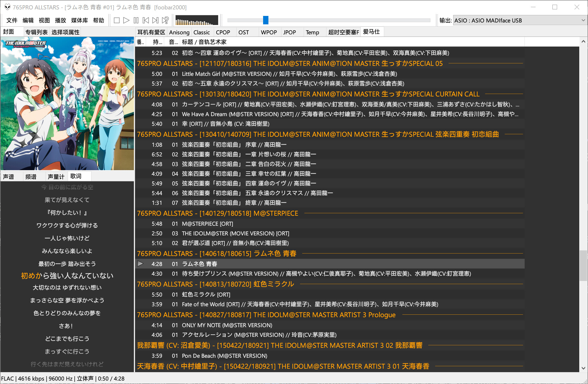Screen dimensions: 588x384
Task: Switch to the 封面 tab
Action: 12,32
